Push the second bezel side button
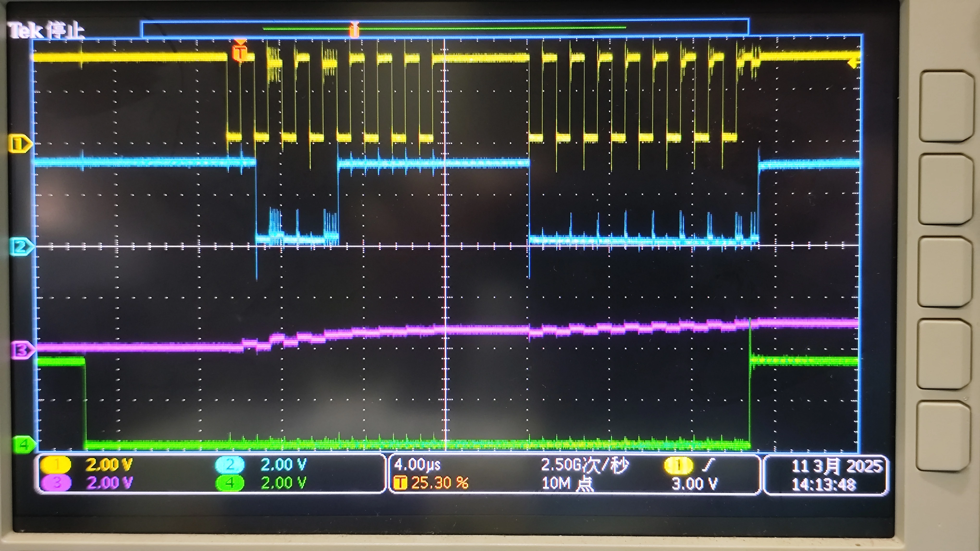The height and width of the screenshot is (551, 980). click(946, 189)
